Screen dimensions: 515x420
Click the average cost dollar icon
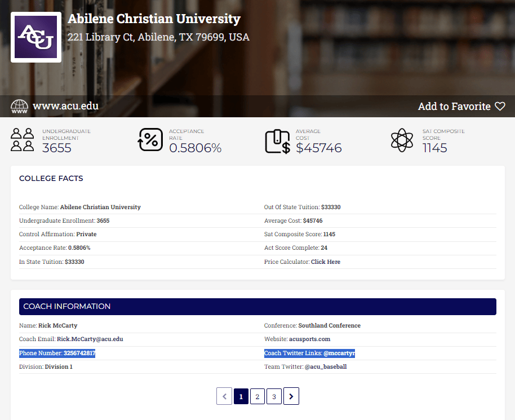click(x=278, y=142)
